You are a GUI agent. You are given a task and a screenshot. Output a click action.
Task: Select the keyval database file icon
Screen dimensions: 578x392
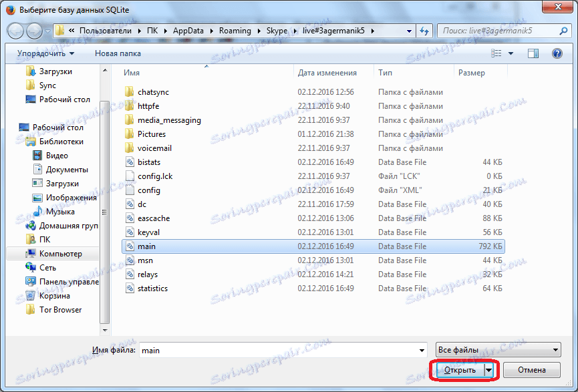(130, 232)
